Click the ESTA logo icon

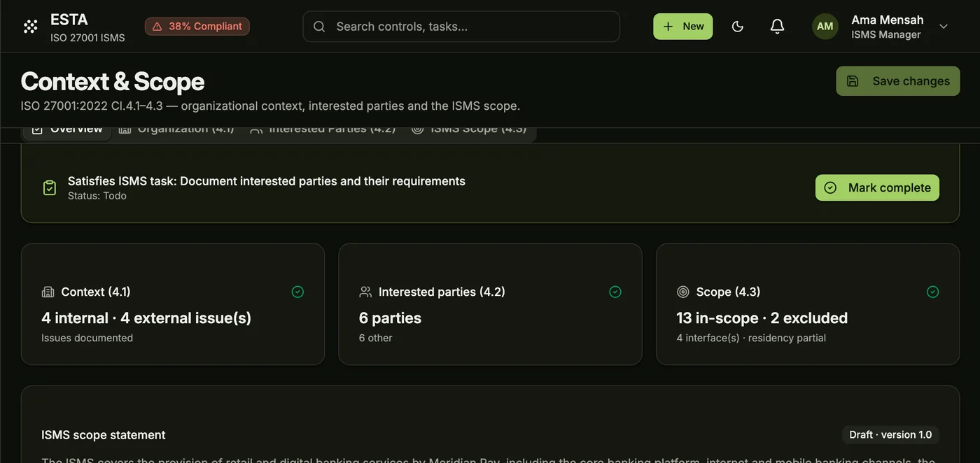click(x=30, y=27)
